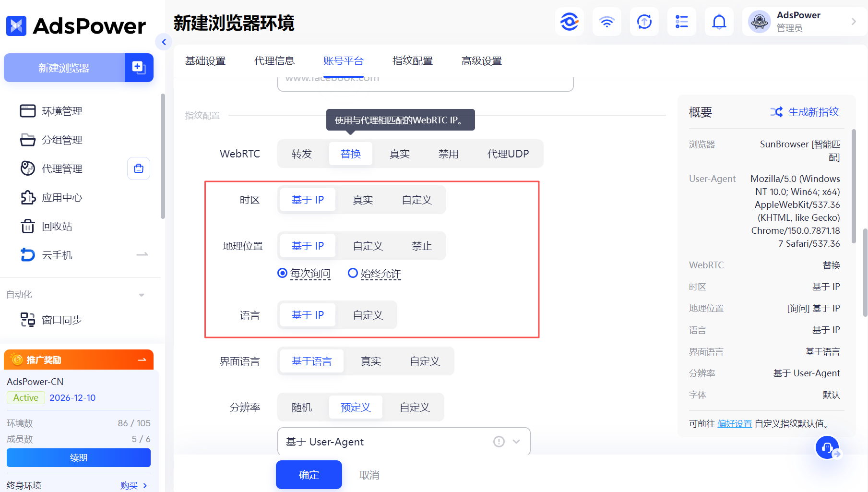Set 分辨率 to 随机

[302, 407]
